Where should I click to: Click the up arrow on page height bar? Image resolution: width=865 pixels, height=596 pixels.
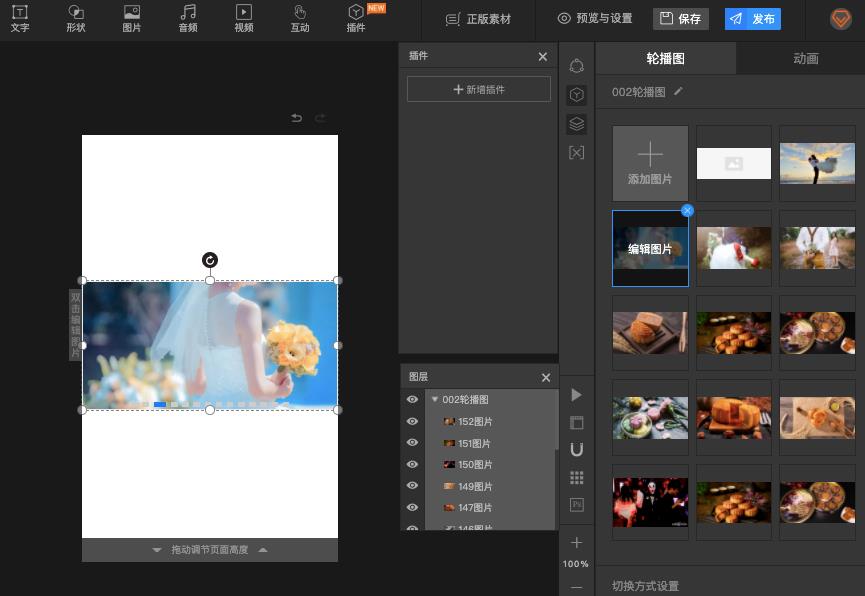tap(263, 550)
